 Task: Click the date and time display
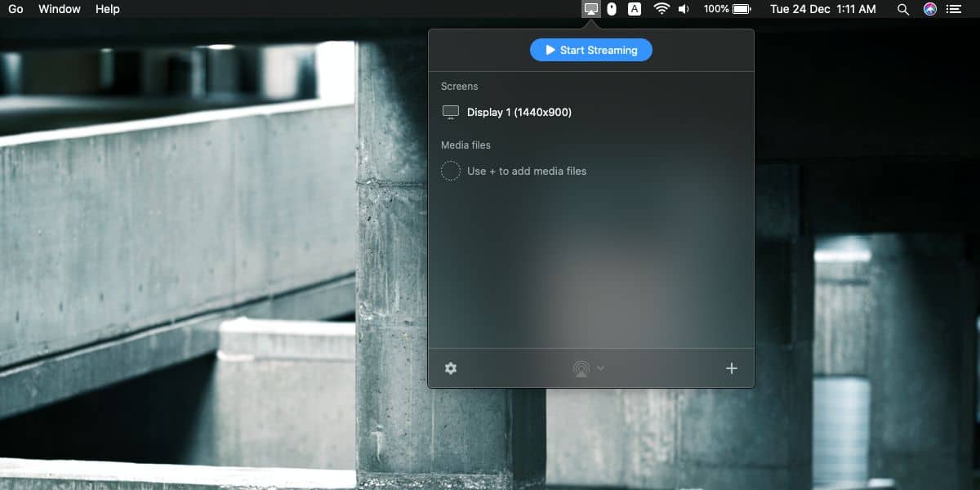823,9
